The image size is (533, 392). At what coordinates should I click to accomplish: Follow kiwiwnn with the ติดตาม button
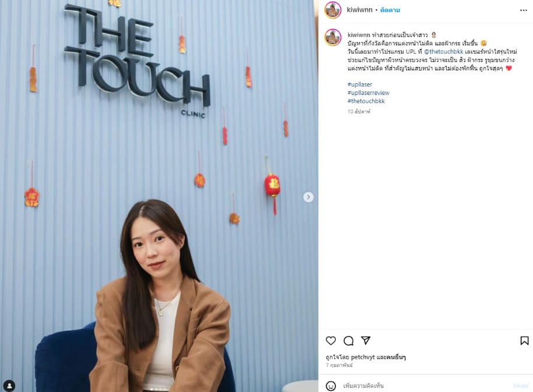point(390,10)
